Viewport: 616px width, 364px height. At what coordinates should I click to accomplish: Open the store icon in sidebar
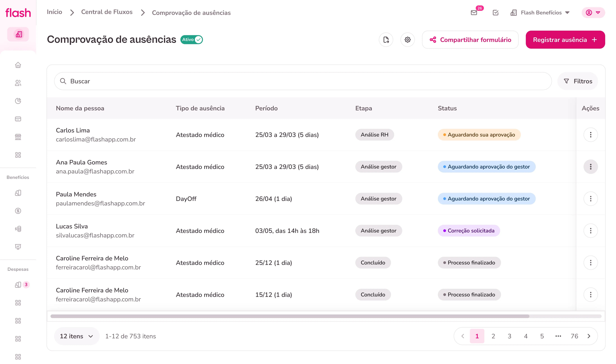point(18,137)
